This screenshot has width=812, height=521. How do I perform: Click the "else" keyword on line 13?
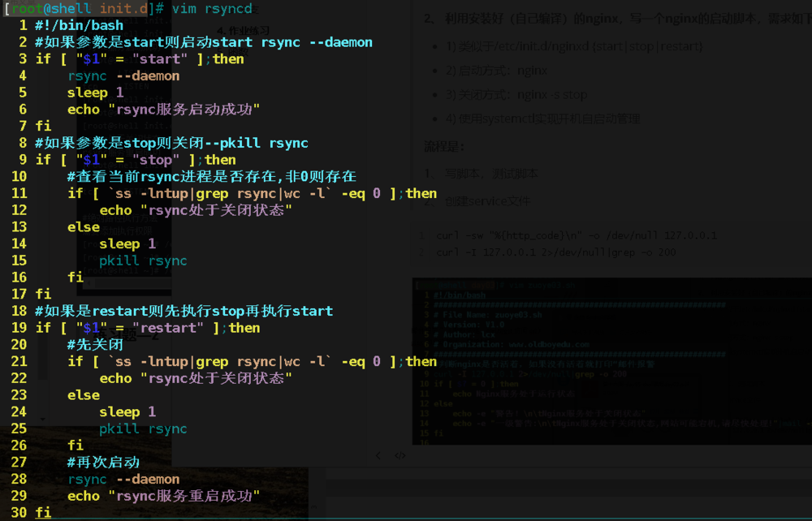(x=84, y=227)
